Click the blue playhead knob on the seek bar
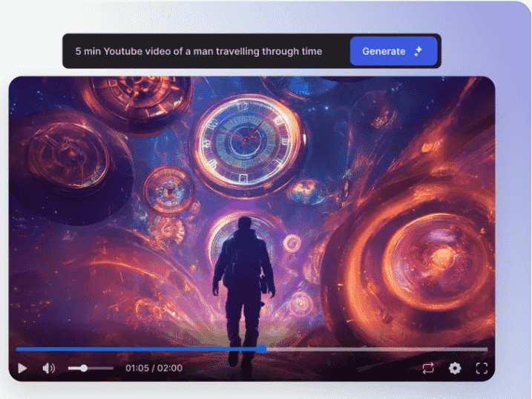Image resolution: width=532 pixels, height=399 pixels. [262, 349]
